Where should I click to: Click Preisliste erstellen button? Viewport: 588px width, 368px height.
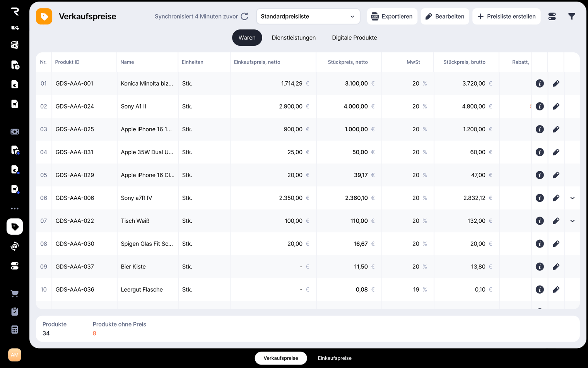[506, 16]
